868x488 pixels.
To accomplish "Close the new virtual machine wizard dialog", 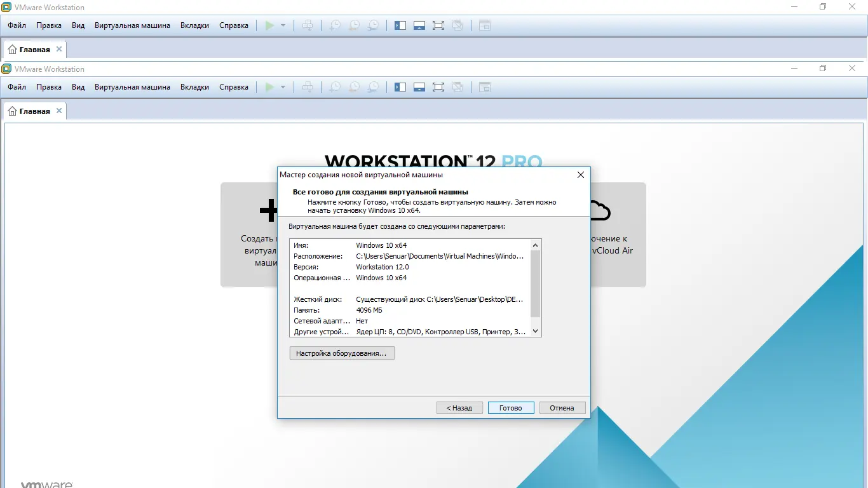I will click(x=580, y=175).
